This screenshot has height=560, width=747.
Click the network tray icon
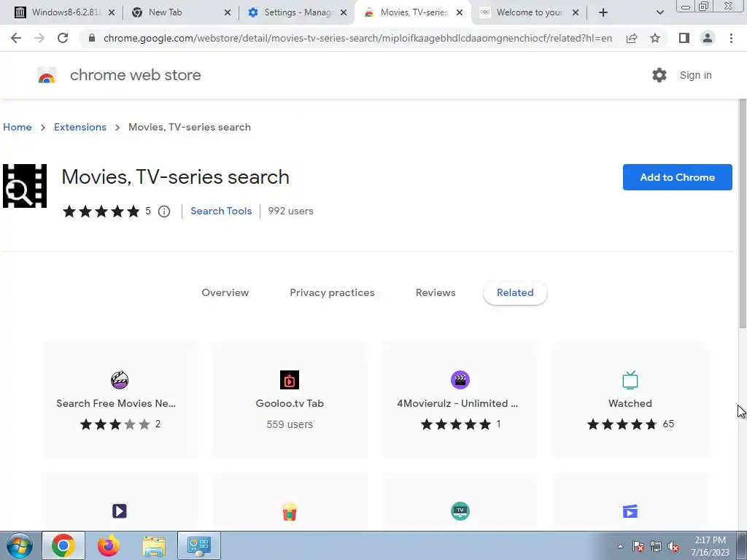point(656,546)
